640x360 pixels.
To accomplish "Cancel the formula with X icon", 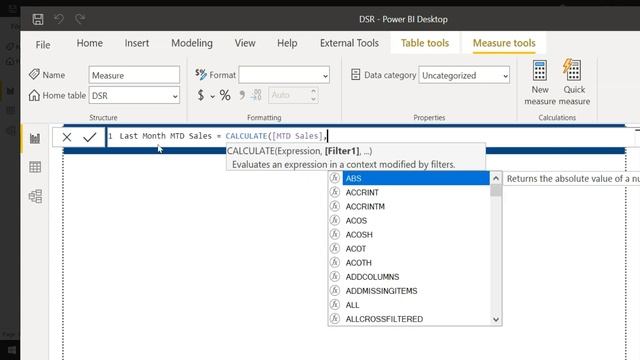I will 67,137.
